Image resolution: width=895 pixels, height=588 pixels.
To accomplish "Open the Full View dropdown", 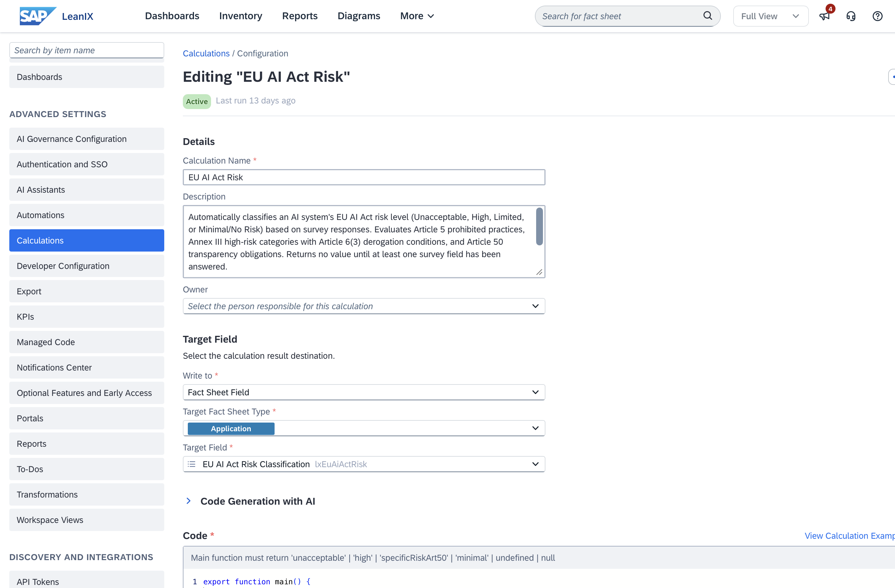I will 770,16.
